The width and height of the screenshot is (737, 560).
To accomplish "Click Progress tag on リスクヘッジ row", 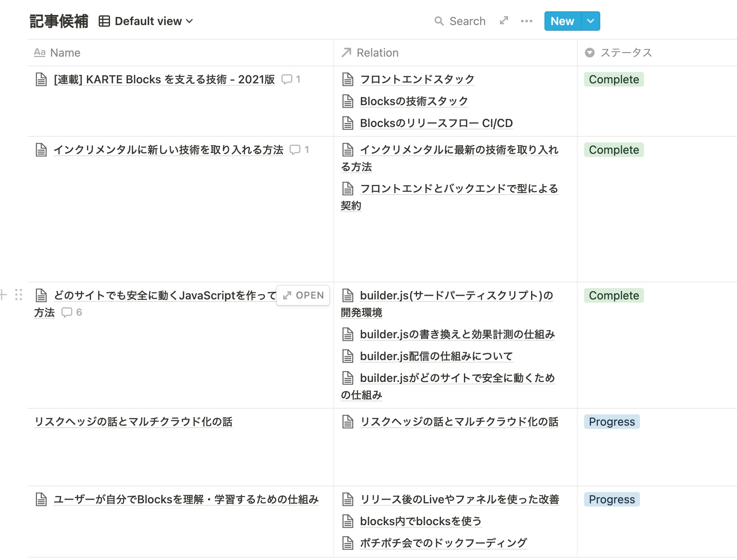I will 611,422.
